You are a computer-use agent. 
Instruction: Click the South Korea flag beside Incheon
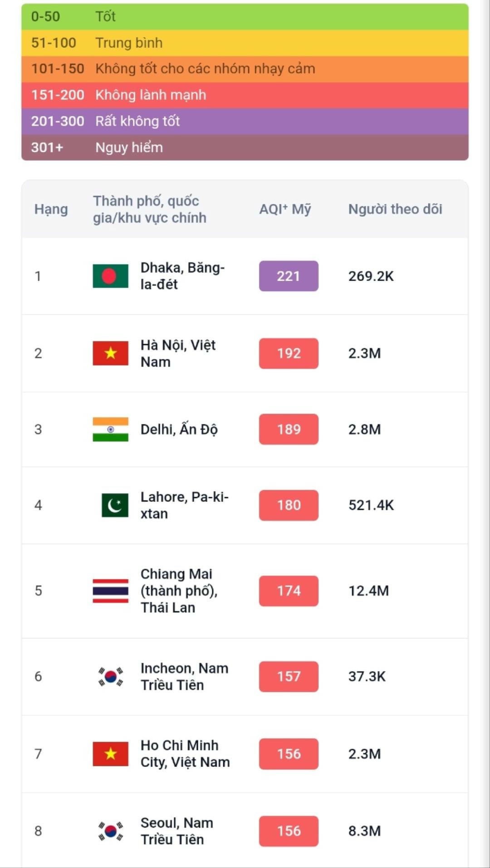tap(110, 676)
